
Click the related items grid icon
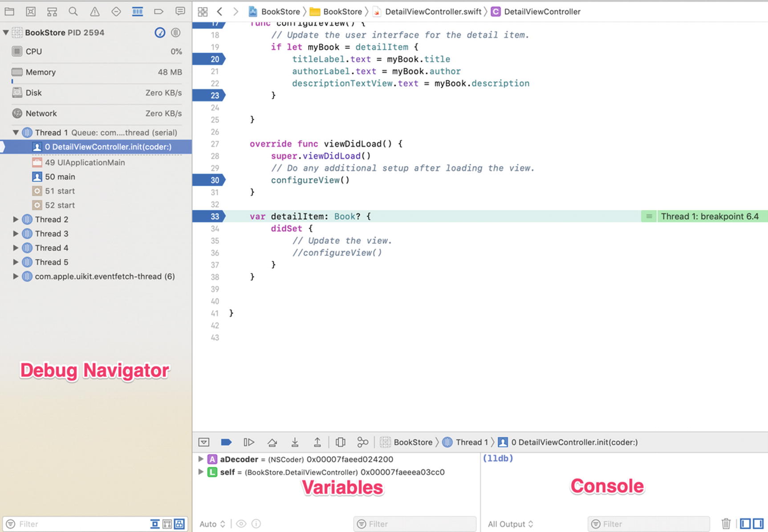tap(203, 12)
